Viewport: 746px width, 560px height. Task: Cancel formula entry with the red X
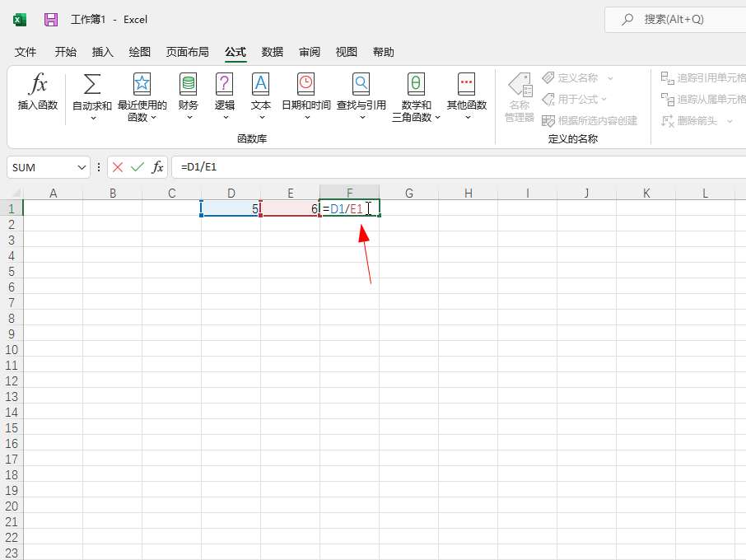tap(118, 167)
